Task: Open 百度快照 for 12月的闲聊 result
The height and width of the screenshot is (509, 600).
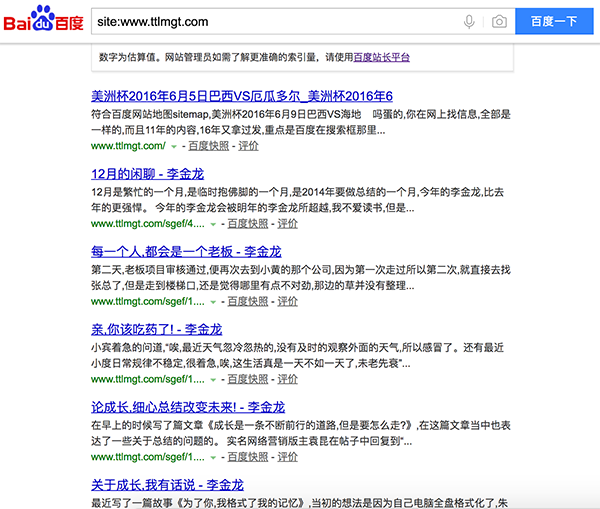Action: (x=248, y=224)
